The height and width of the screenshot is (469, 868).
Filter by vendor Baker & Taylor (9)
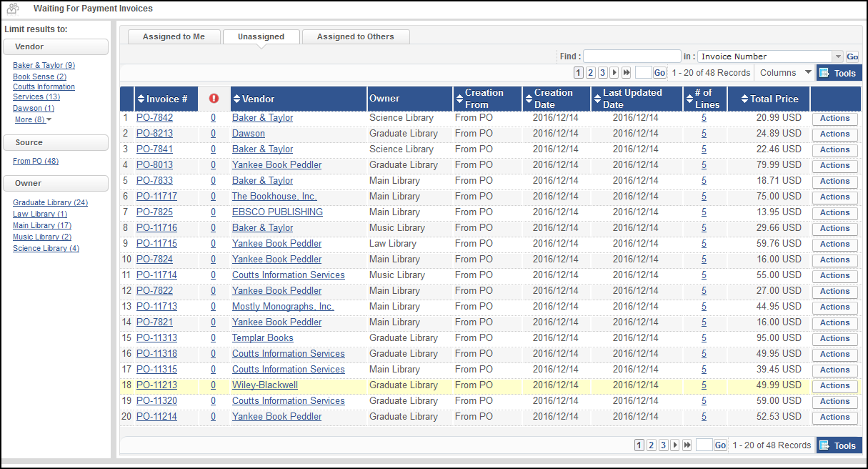click(44, 65)
